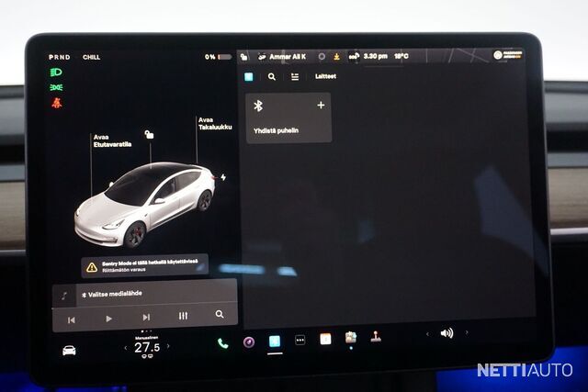This screenshot has width=588, height=392.
Task: Open the software update download icon
Action: (337, 57)
